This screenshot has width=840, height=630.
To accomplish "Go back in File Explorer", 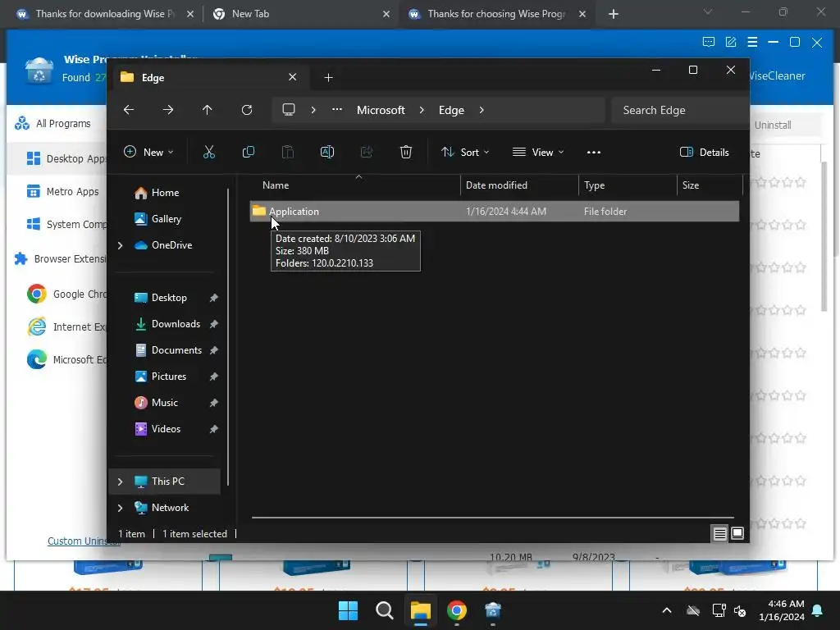I will [129, 110].
